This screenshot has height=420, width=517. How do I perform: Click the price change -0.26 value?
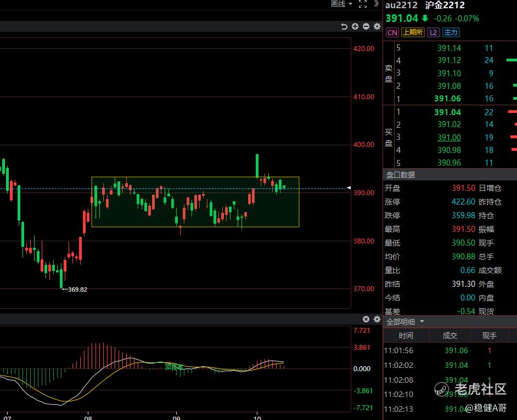coord(442,19)
